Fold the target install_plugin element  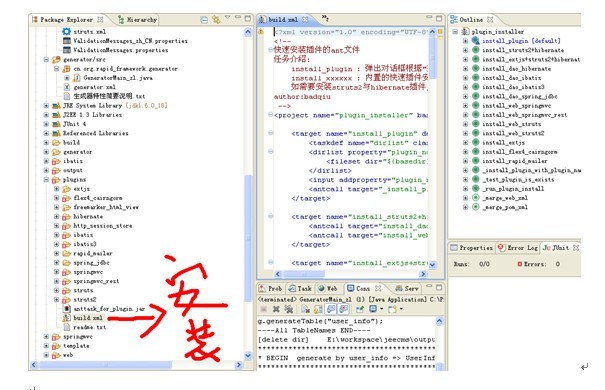[x=271, y=133]
